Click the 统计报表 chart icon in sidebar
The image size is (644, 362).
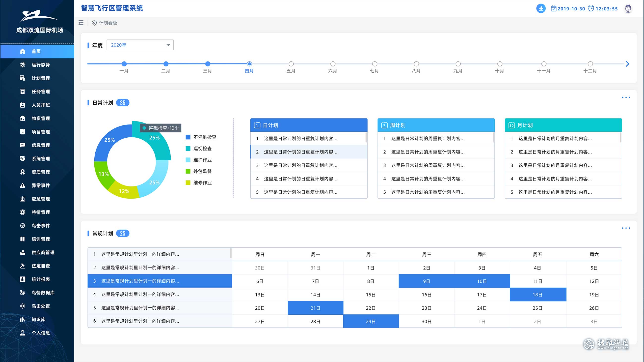[x=23, y=279]
